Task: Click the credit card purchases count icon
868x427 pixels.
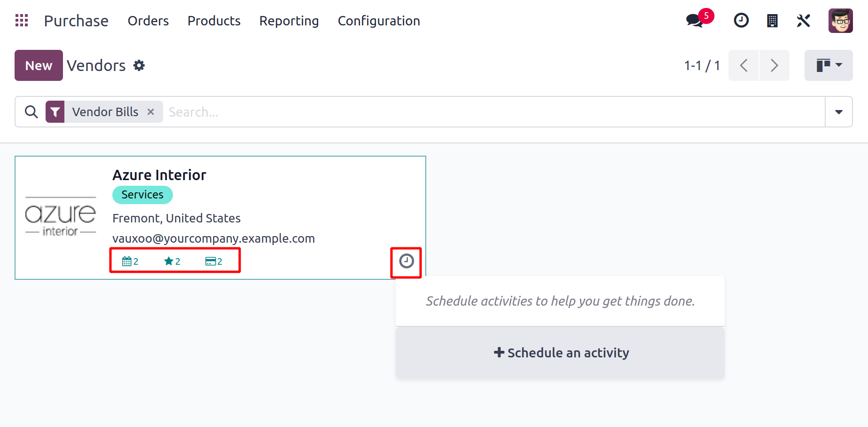Action: point(214,261)
